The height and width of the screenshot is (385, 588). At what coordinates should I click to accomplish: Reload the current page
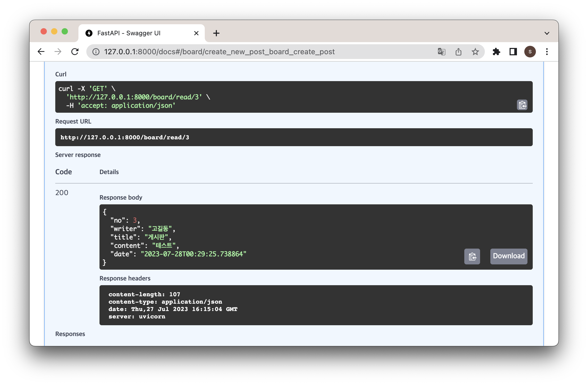[75, 52]
